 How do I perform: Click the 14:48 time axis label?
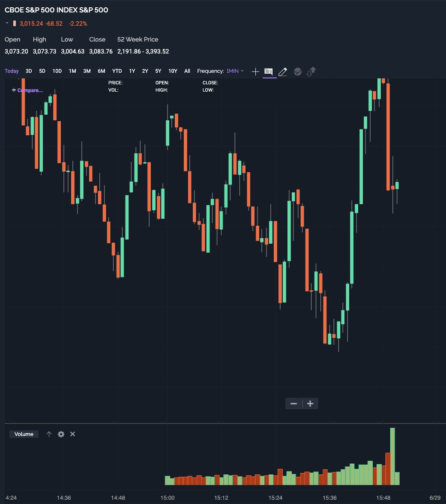coord(118,498)
